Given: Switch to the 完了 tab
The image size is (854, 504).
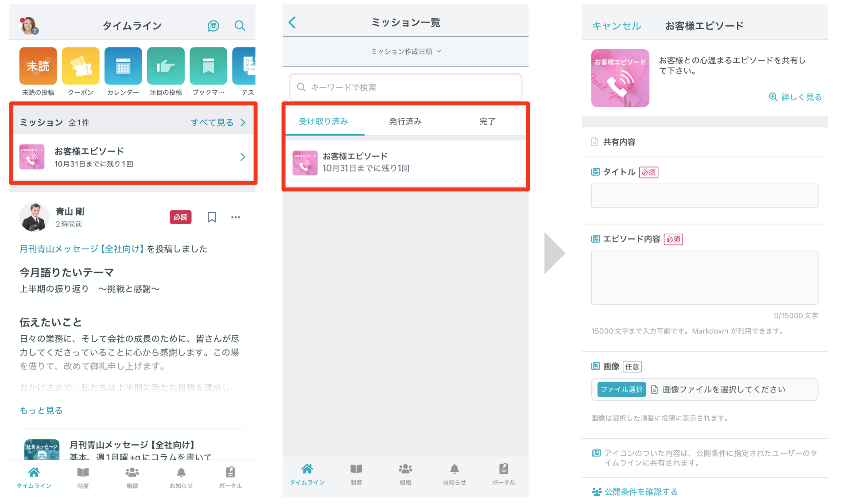Looking at the screenshot, I should [x=487, y=121].
